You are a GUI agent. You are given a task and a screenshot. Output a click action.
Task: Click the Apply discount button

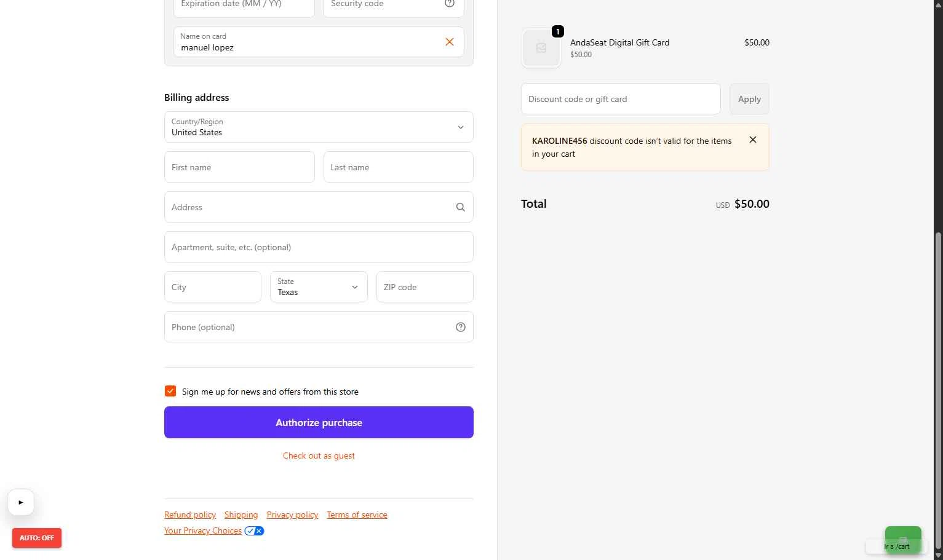click(x=749, y=99)
